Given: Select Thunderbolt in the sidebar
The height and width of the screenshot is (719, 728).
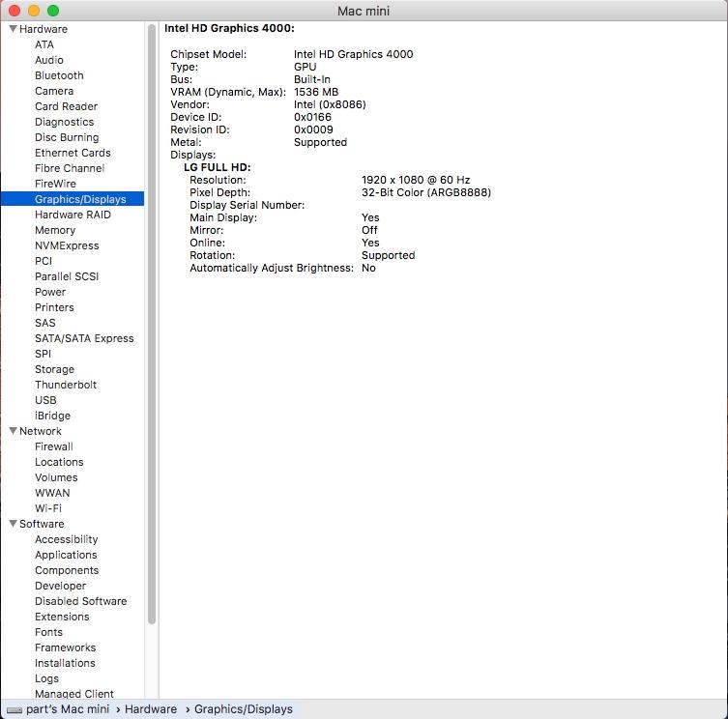Looking at the screenshot, I should coord(66,385).
